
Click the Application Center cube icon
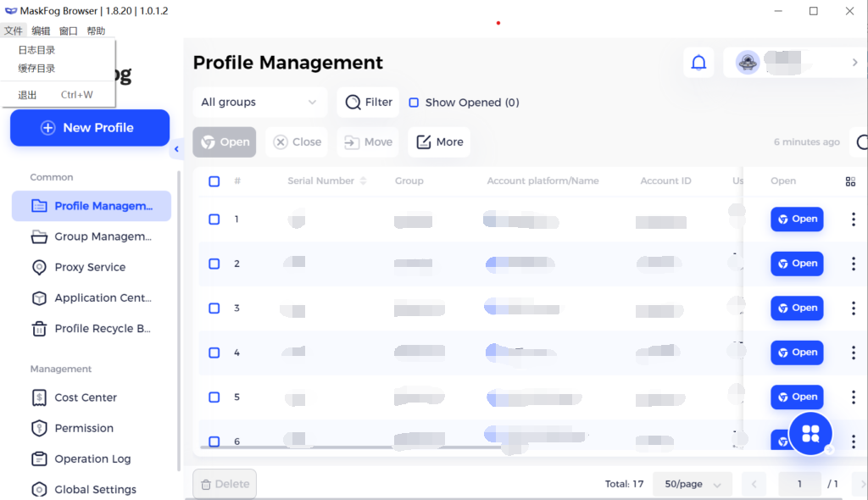point(39,298)
